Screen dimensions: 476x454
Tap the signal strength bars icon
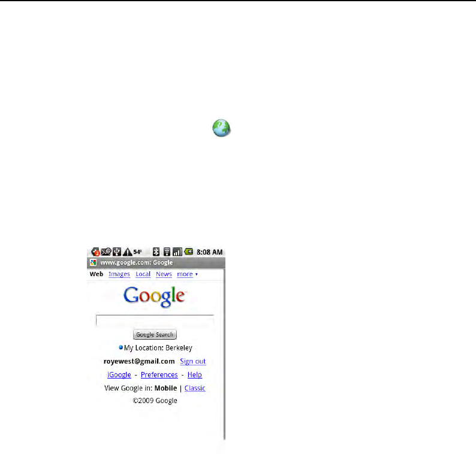177,252
